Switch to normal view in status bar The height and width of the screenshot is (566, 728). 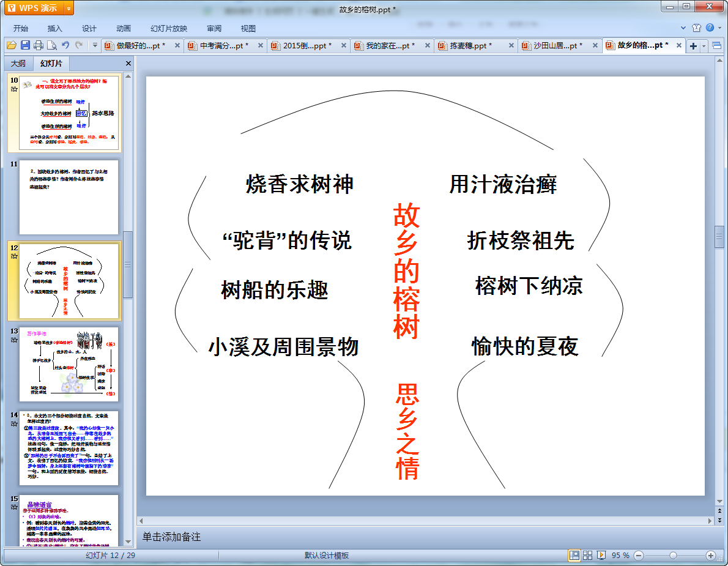[x=574, y=555]
